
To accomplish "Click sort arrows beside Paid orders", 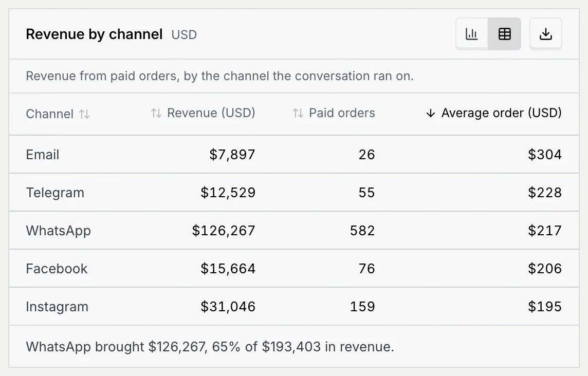I will 298,113.
